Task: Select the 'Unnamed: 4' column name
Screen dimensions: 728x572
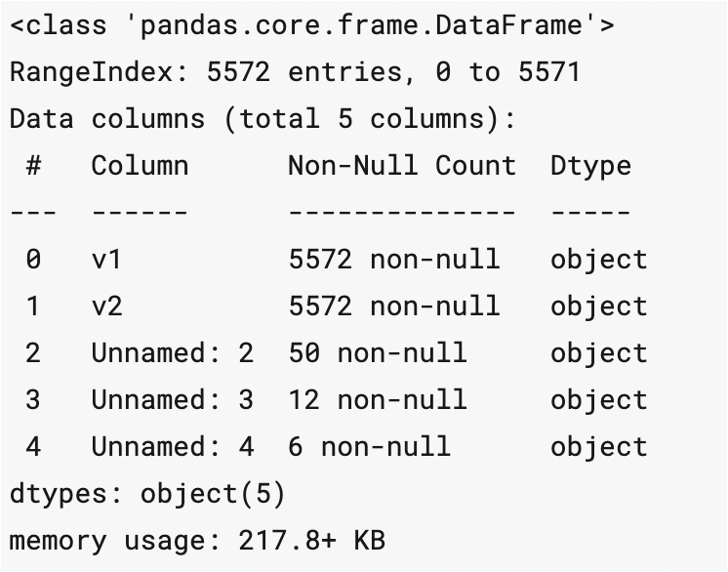Action: (x=173, y=446)
